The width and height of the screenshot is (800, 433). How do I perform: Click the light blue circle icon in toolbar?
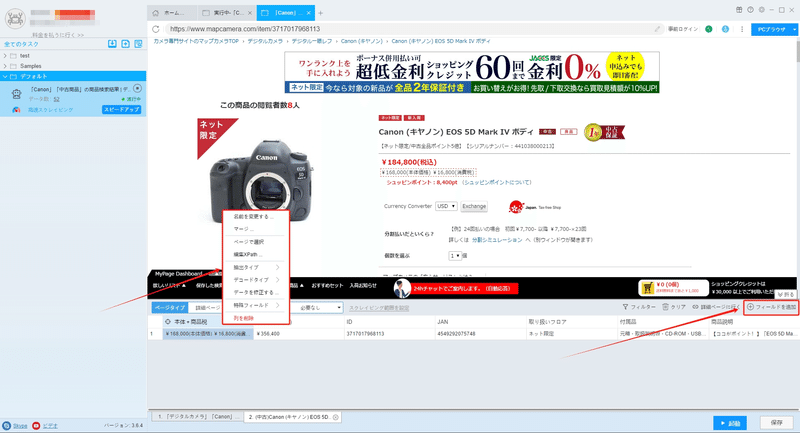click(725, 29)
